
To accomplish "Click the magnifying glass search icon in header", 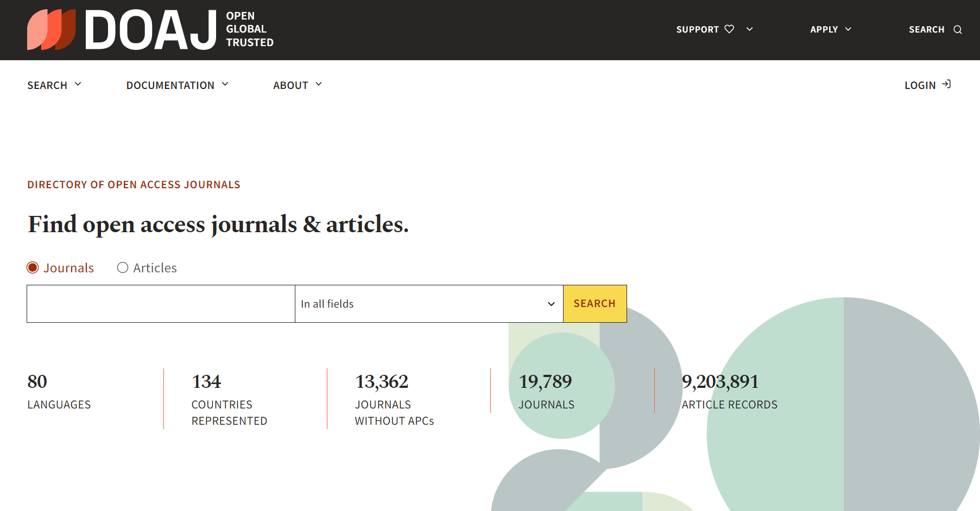I will point(958,30).
